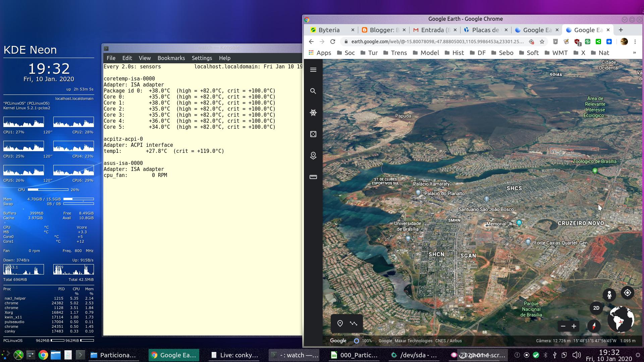
Task: Launch Voyager from the Earth sidebar
Action: pyautogui.click(x=313, y=113)
